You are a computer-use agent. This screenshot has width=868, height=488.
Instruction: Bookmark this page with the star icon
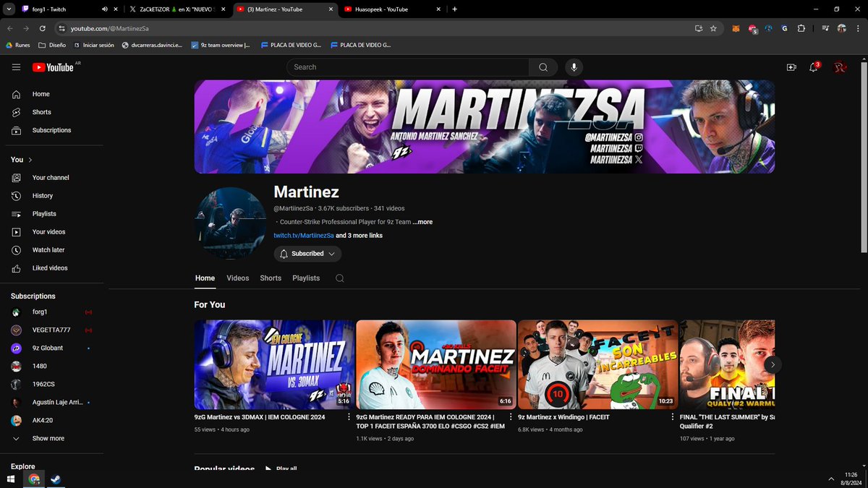click(x=713, y=28)
